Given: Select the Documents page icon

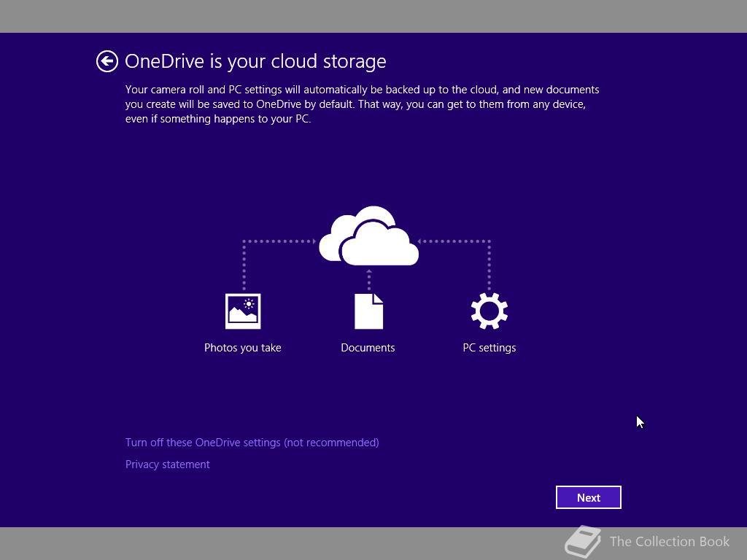Looking at the screenshot, I should point(368,311).
